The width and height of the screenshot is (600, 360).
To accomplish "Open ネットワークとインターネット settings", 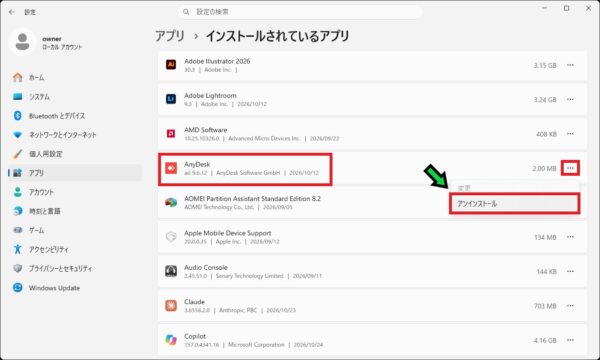I will pyautogui.click(x=75, y=135).
